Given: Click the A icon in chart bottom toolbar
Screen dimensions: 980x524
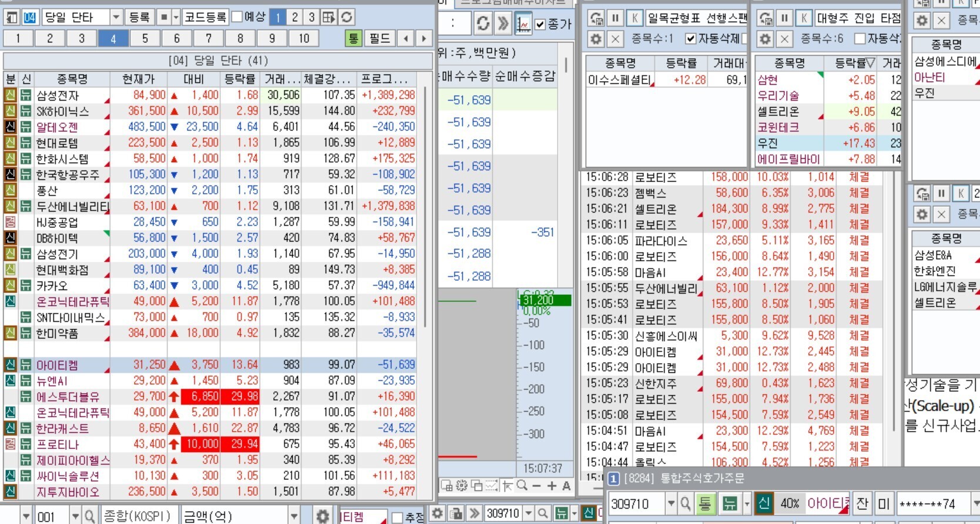Looking at the screenshot, I should [x=566, y=486].
